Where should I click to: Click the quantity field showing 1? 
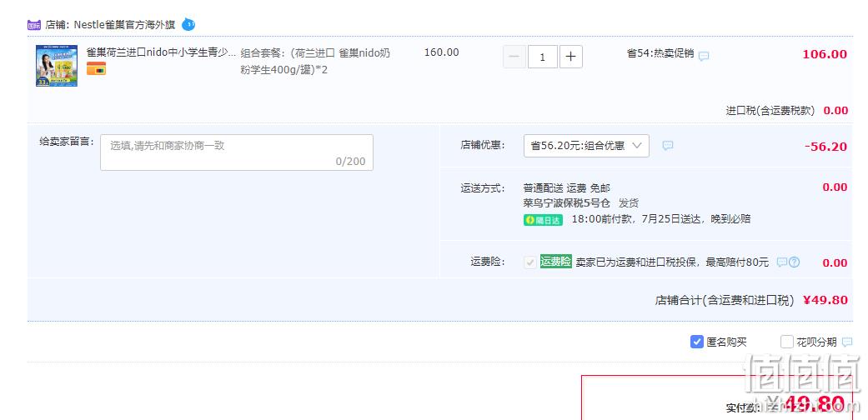click(x=543, y=57)
